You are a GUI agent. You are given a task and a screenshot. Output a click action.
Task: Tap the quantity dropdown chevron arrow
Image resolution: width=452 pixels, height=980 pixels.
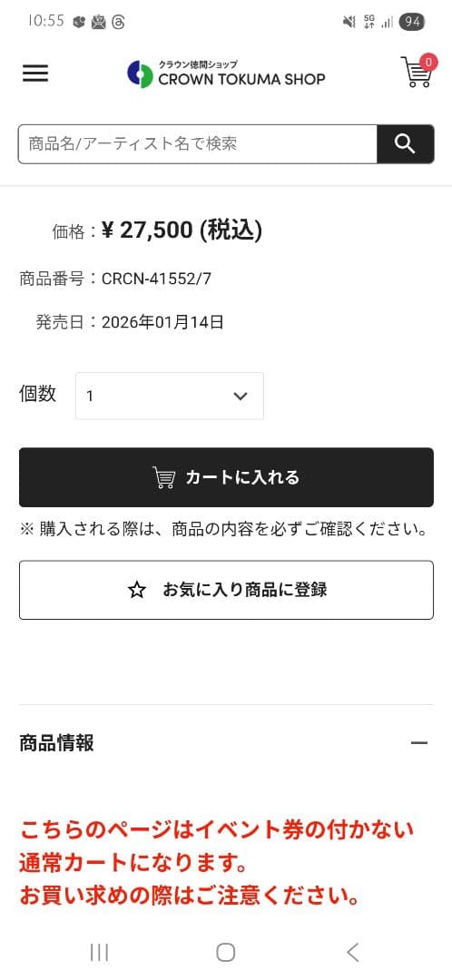click(x=240, y=397)
